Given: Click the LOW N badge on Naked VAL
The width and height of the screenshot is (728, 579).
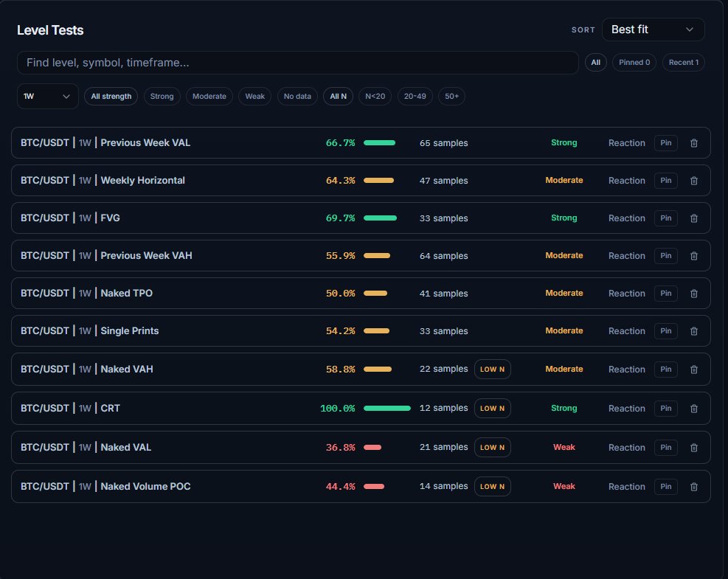Looking at the screenshot, I should pyautogui.click(x=492, y=447).
